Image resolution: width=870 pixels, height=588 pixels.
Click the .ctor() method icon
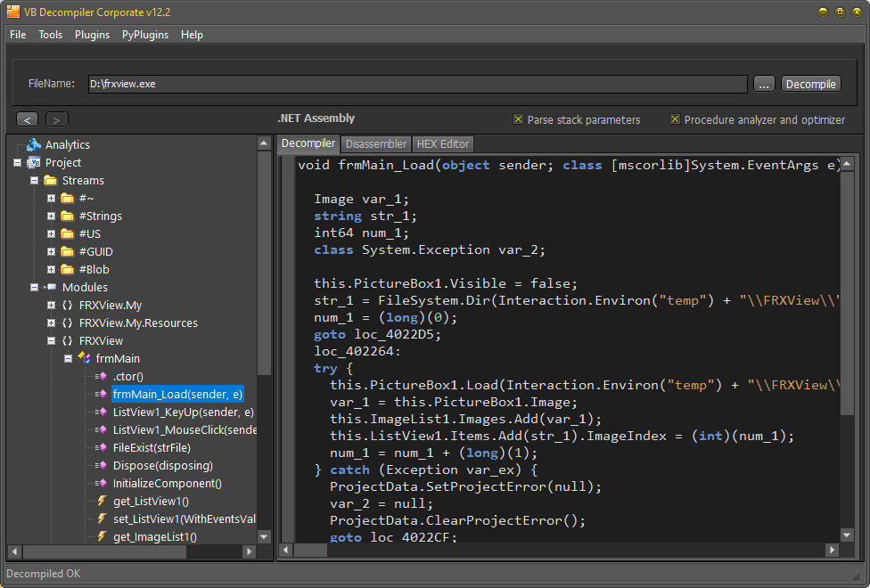coord(101,376)
